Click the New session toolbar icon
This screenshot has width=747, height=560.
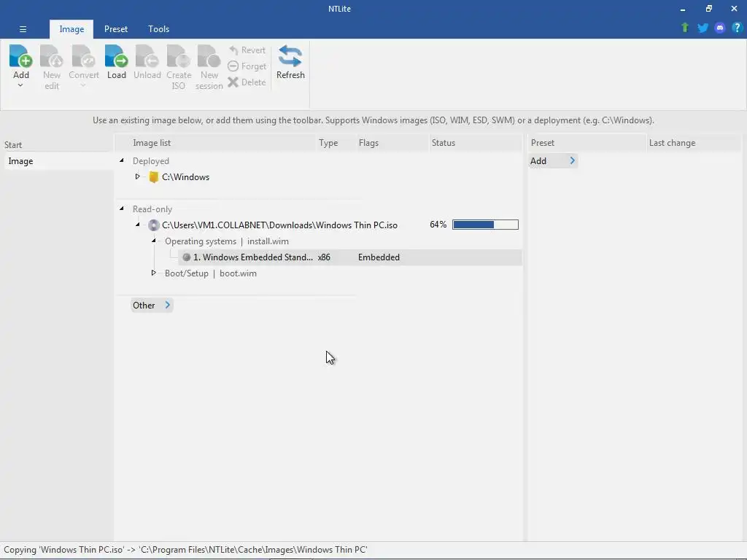point(209,57)
